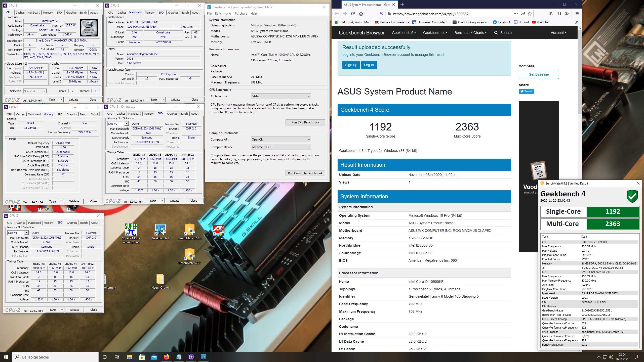Share result with the Tweet button
Image resolution: width=644 pixels, height=362 pixels.
tap(526, 91)
